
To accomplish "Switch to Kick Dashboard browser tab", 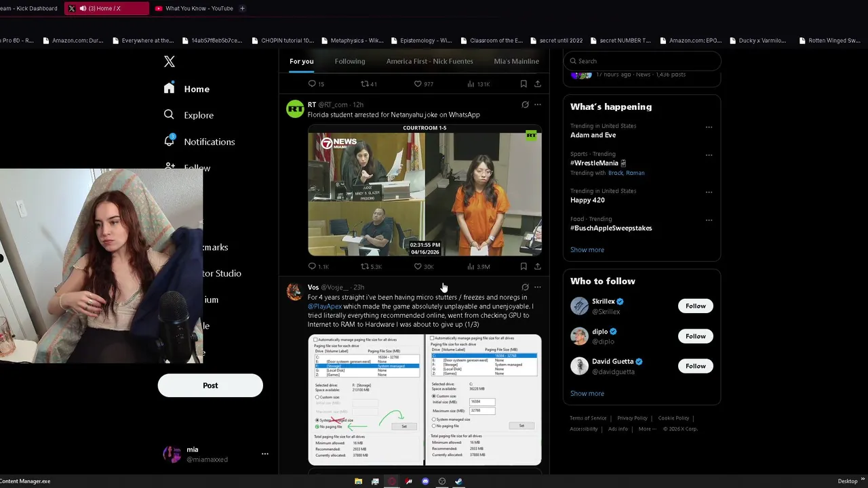I will point(30,8).
